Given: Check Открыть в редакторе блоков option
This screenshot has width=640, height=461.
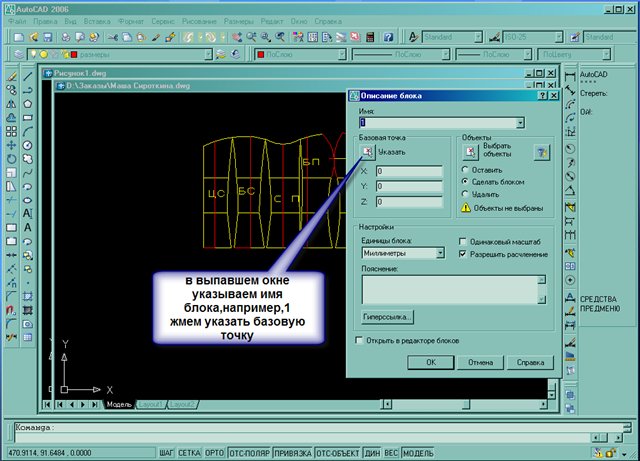Looking at the screenshot, I should click(x=361, y=340).
